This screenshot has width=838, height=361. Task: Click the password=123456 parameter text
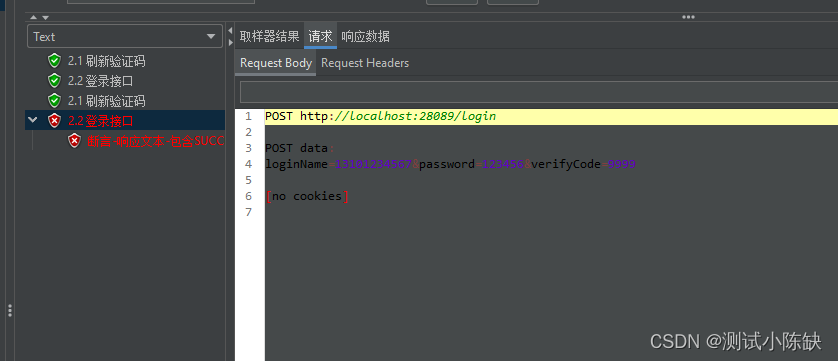point(471,164)
